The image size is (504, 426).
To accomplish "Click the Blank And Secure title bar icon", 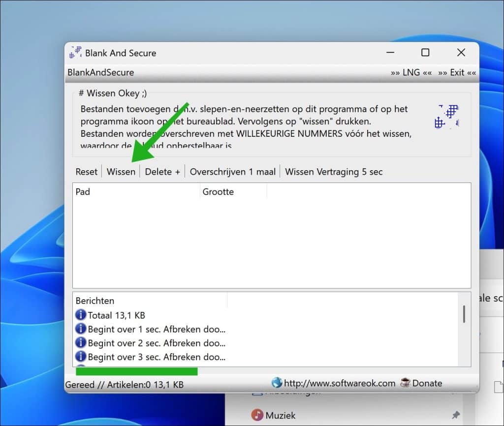I will click(75, 52).
